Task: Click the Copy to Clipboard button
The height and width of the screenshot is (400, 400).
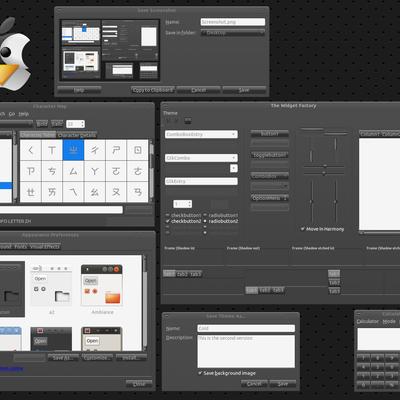Action: (x=153, y=90)
